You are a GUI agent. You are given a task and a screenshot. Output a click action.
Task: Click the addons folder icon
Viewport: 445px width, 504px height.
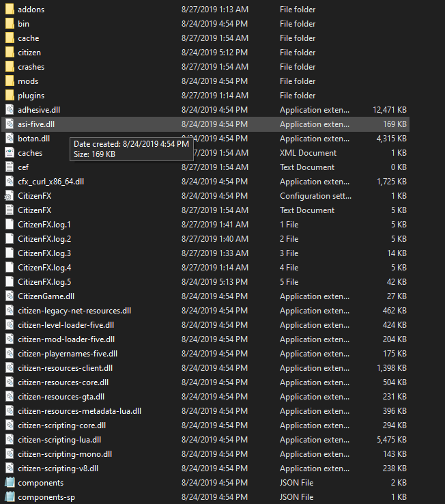(x=10, y=10)
